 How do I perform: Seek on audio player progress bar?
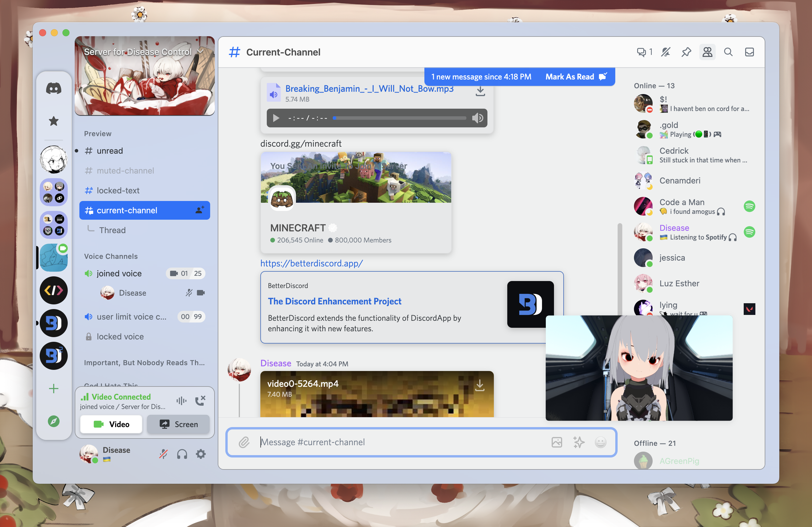point(400,118)
